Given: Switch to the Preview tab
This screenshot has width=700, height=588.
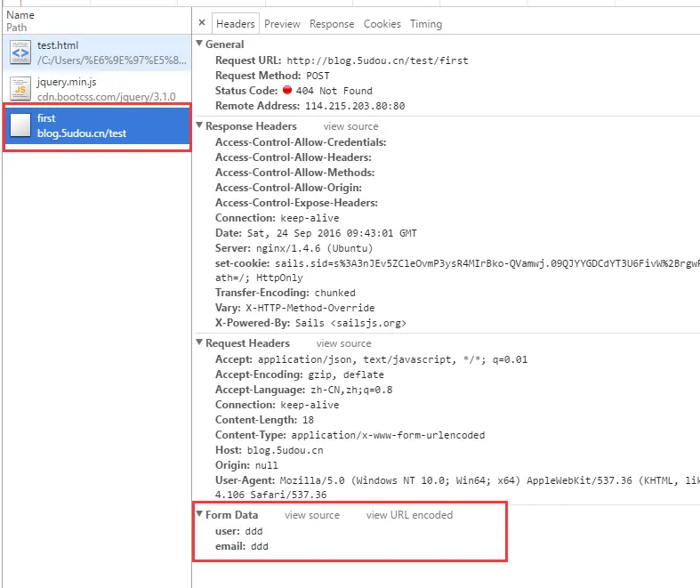Looking at the screenshot, I should 282,24.
